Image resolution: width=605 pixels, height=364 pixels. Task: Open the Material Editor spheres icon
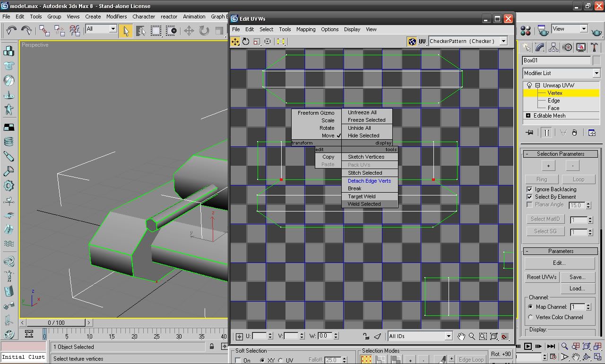pos(526,31)
